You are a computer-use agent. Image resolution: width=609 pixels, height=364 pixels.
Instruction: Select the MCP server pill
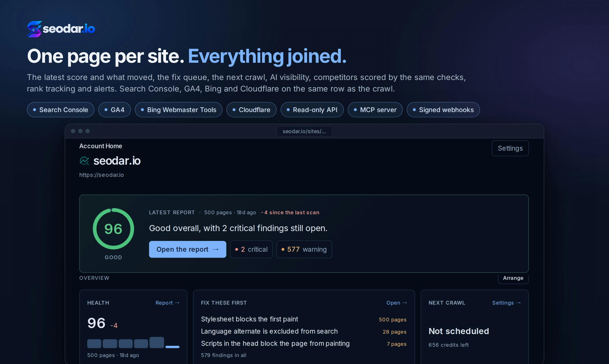375,110
